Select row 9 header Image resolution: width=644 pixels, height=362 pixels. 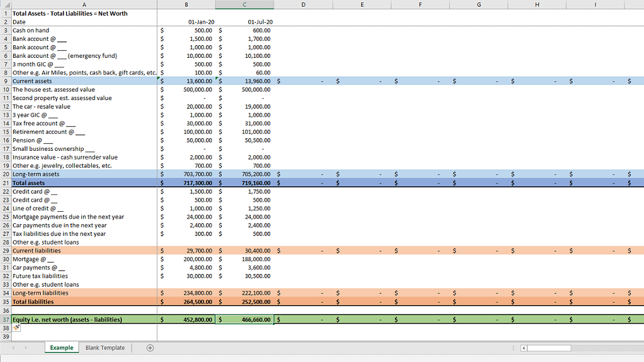pyautogui.click(x=6, y=81)
